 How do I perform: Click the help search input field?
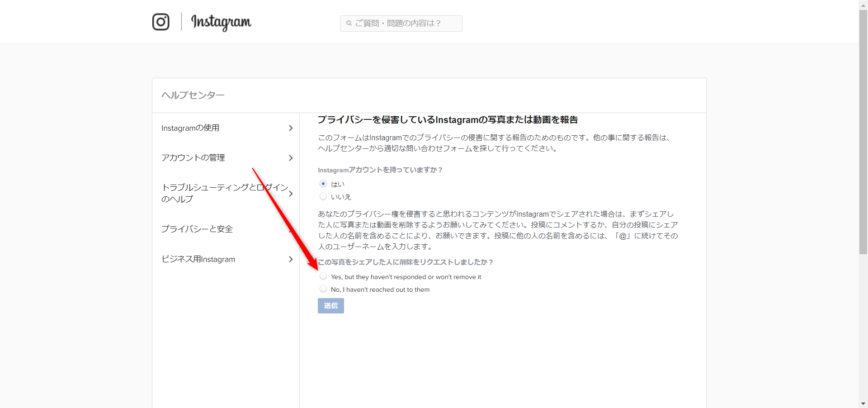pyautogui.click(x=401, y=24)
